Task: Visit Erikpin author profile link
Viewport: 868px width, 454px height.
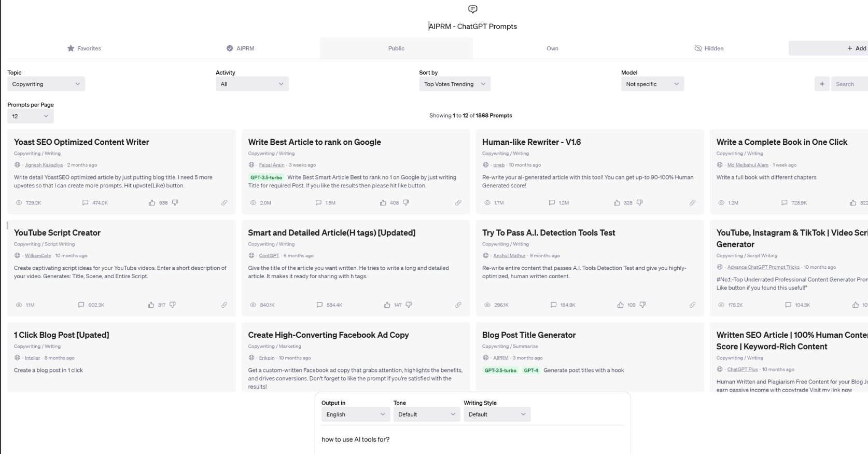Action: coord(267,358)
